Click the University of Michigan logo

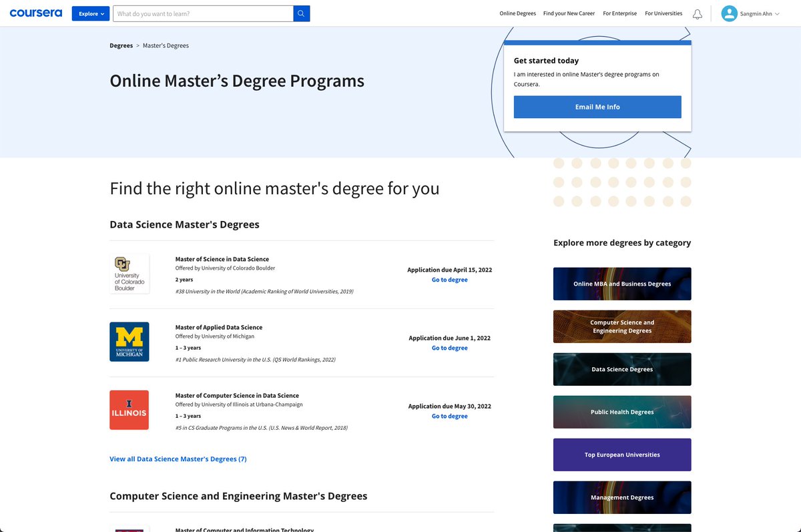pos(129,342)
